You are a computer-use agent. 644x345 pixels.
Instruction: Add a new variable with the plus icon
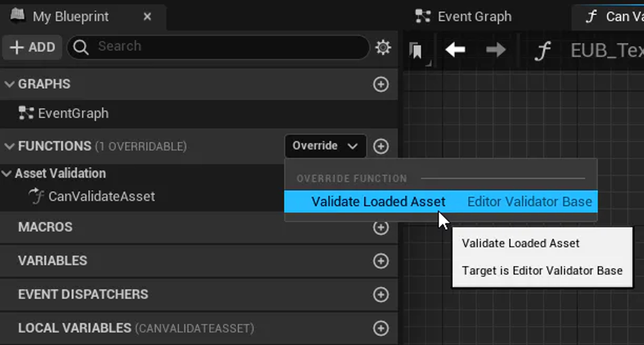pos(381,261)
